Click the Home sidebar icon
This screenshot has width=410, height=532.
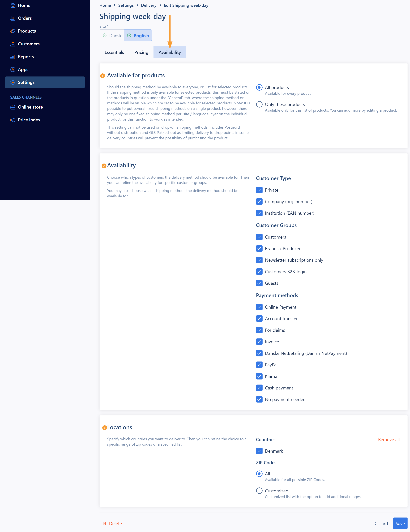(x=13, y=5)
